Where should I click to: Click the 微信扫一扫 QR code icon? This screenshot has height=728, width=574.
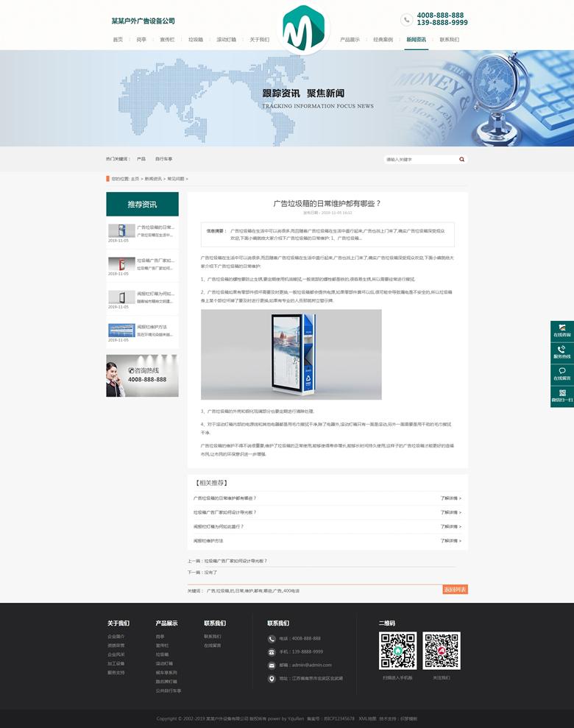click(562, 393)
